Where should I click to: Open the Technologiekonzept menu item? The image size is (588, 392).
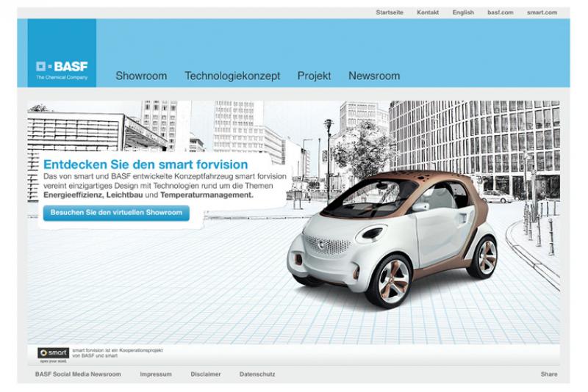coord(232,76)
